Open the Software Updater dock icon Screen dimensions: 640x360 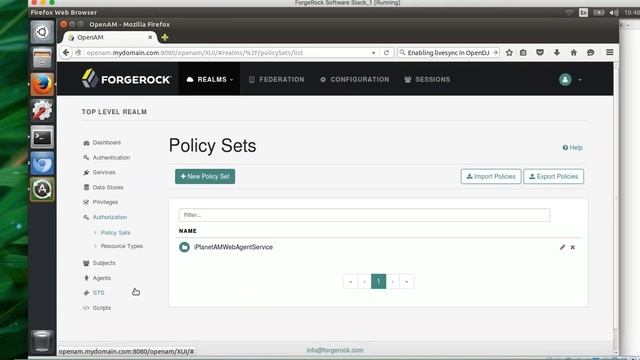click(42, 189)
